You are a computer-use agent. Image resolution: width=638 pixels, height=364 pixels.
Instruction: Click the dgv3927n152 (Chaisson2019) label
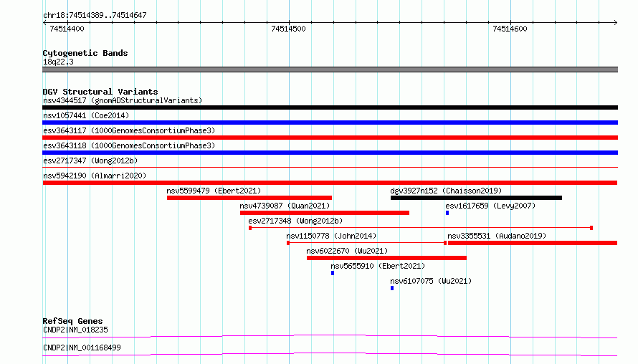tap(446, 191)
